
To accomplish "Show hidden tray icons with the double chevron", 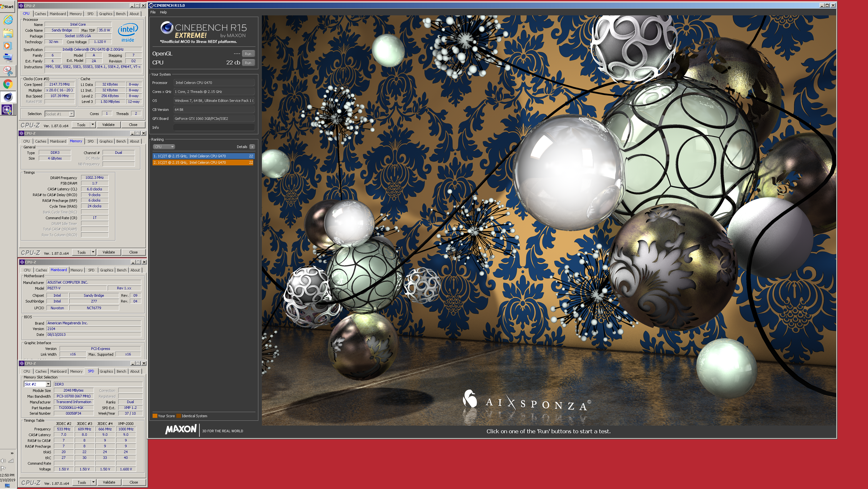I will tap(12, 453).
